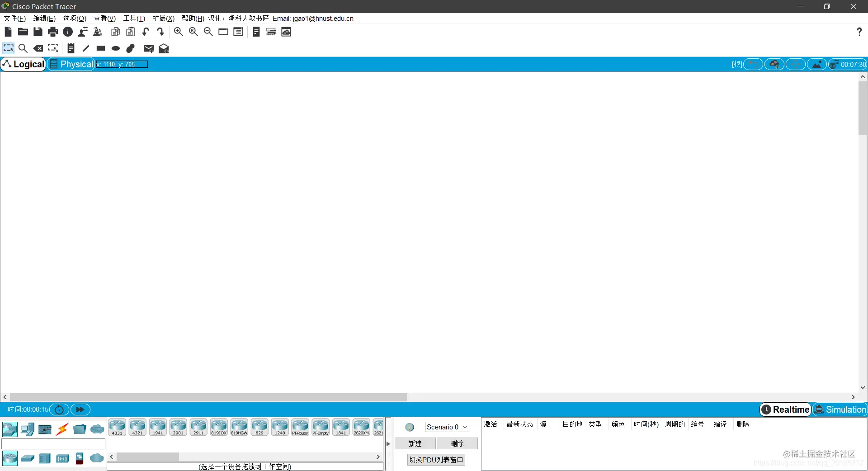Choose the 1941 router device
The height and width of the screenshot is (471, 868).
[x=158, y=427]
